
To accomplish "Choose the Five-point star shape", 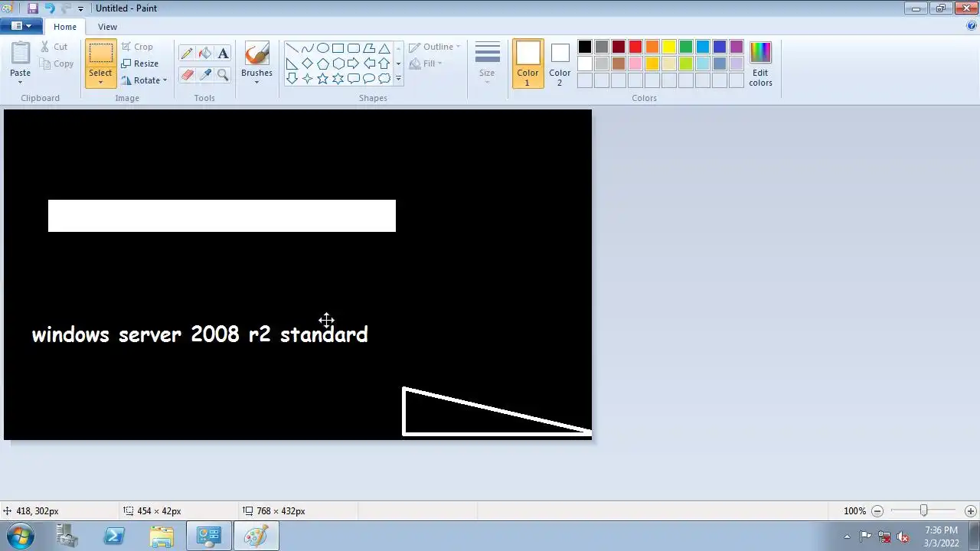I will click(322, 78).
